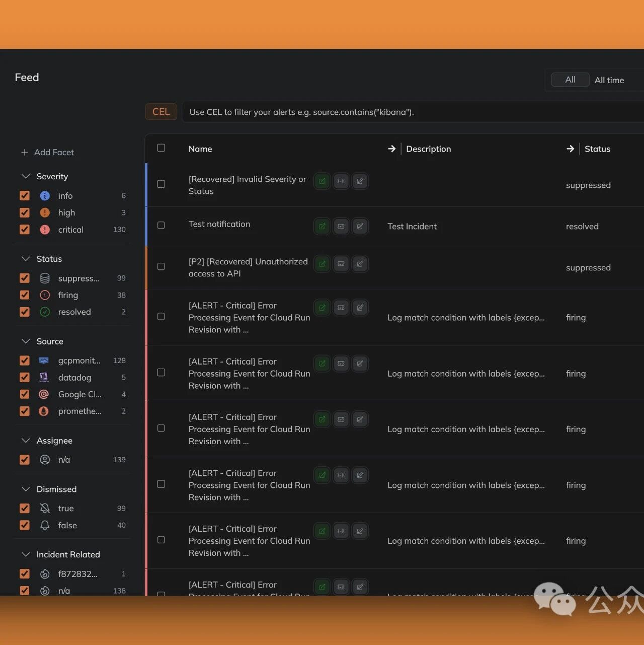Open the [P2] Unauthorized access alert name

click(x=248, y=268)
